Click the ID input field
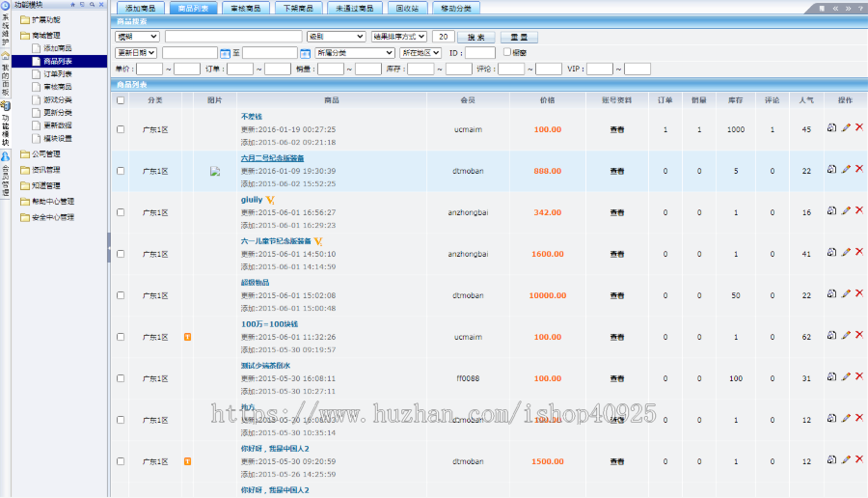This screenshot has width=868, height=498. tap(479, 53)
